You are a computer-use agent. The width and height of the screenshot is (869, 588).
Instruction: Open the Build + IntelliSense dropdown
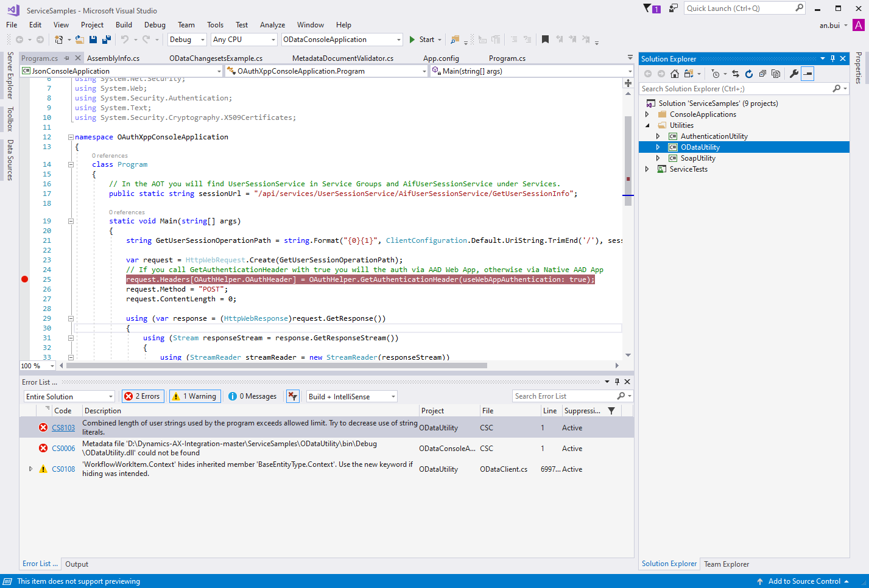[x=351, y=396]
